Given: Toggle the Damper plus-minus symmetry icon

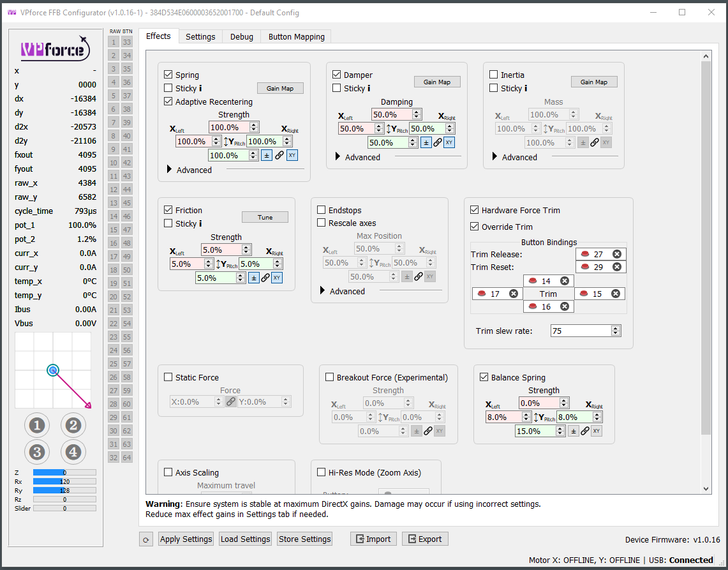Looking at the screenshot, I should click(426, 142).
